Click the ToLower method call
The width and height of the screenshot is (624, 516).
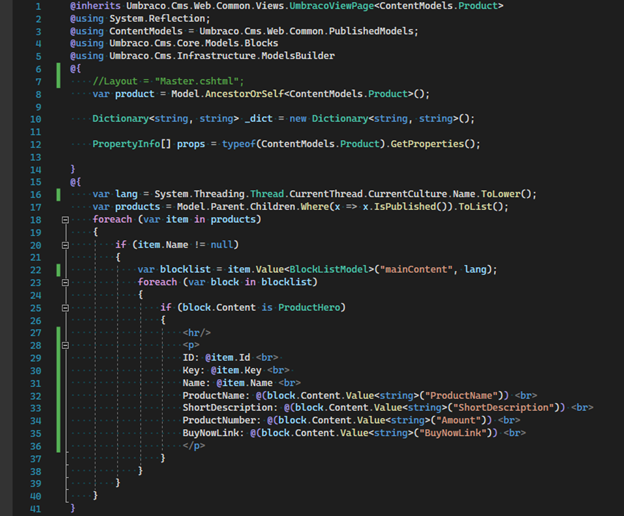coord(501,194)
